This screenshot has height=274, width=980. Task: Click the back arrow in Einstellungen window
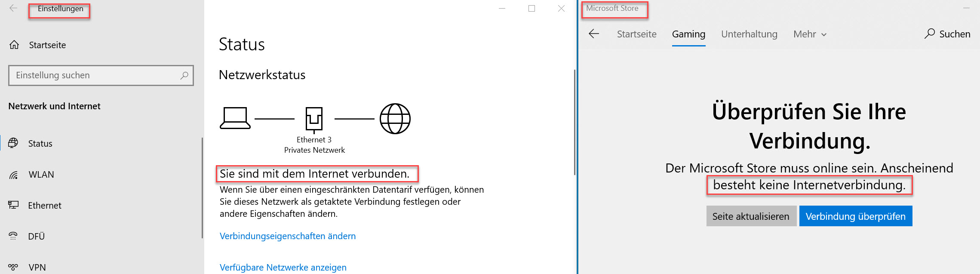(x=13, y=8)
